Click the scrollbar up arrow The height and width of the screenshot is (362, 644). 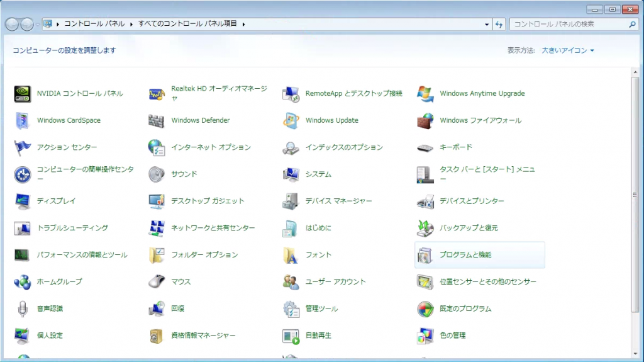tap(635, 72)
